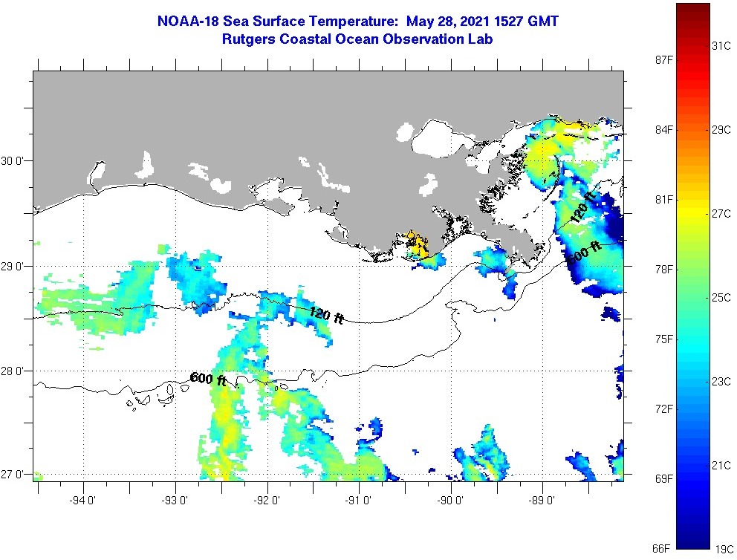Click the 72F label on color scale
This screenshot has width=737, height=560.
tap(664, 408)
